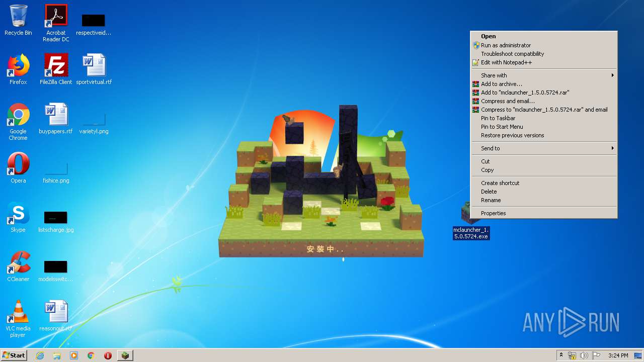Open Action Center flag tray icon
The image size is (644, 362).
(596, 355)
